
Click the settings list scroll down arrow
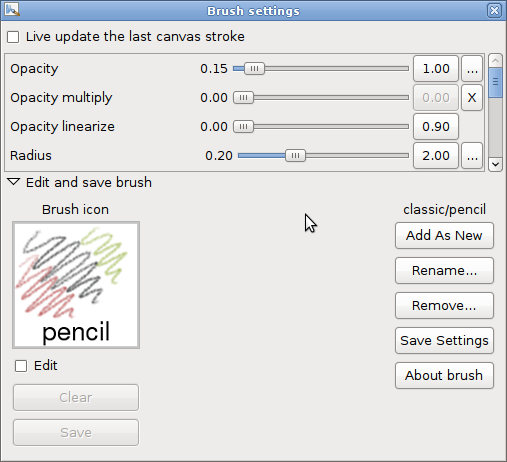point(495,164)
